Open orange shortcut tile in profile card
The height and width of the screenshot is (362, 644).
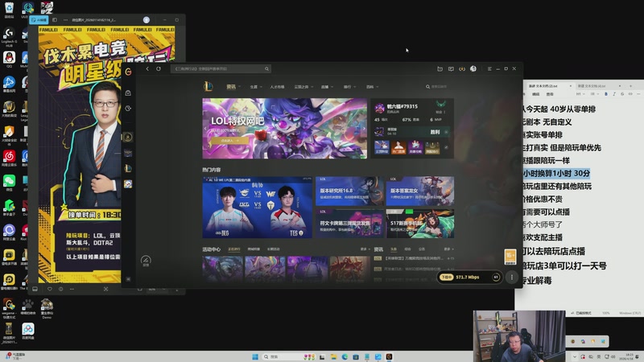(398, 147)
